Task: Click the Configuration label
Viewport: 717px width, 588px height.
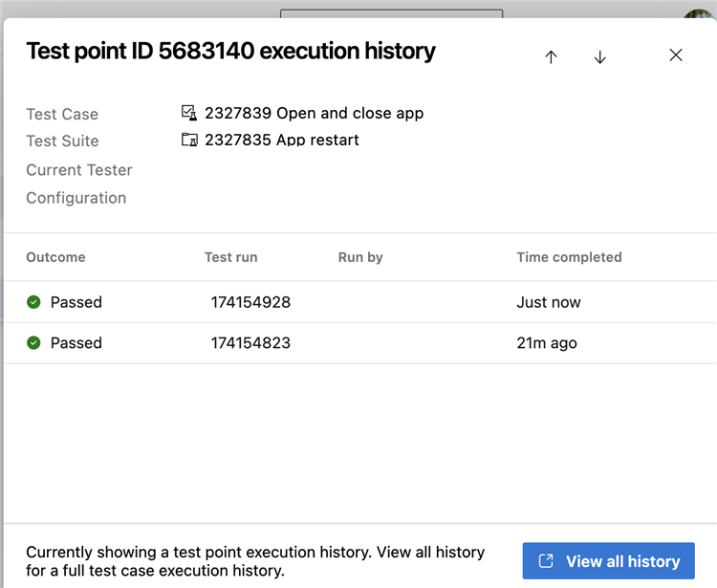Action: coord(76,198)
